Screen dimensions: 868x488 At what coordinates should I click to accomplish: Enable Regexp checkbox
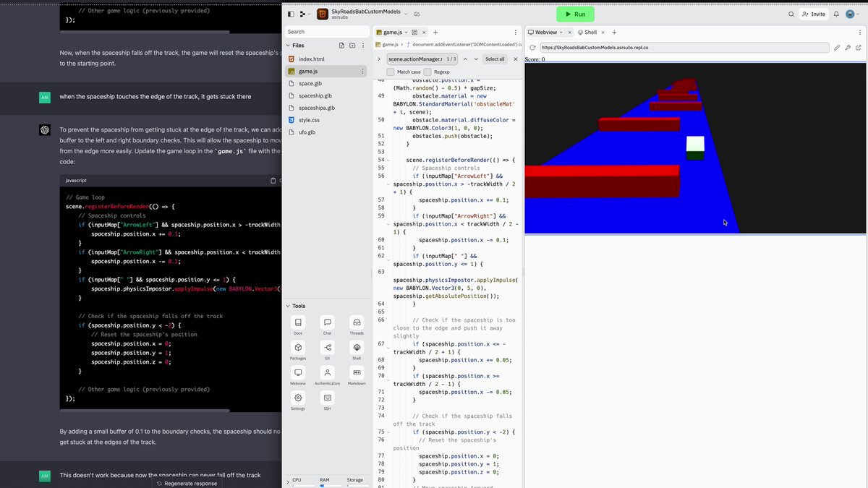tap(427, 72)
